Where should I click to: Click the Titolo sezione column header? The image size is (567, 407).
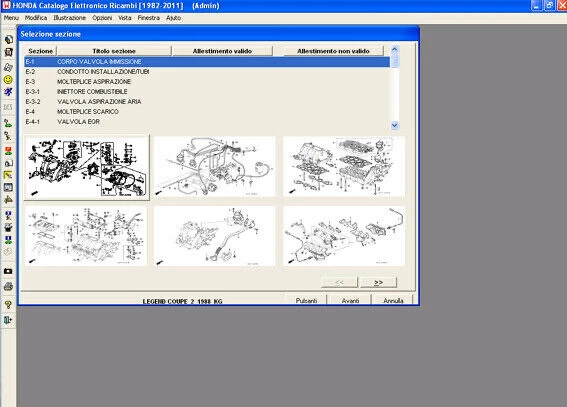114,51
